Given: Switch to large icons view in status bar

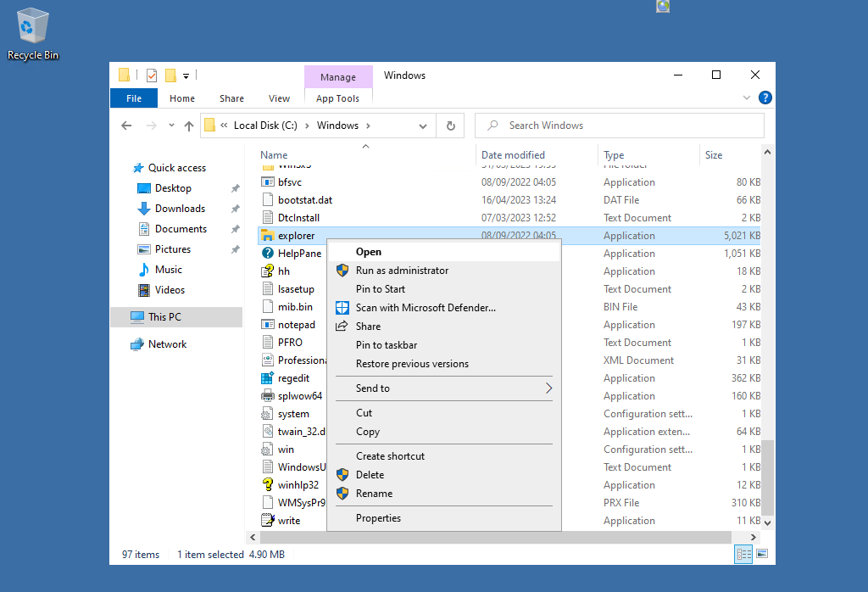Looking at the screenshot, I should coord(762,555).
